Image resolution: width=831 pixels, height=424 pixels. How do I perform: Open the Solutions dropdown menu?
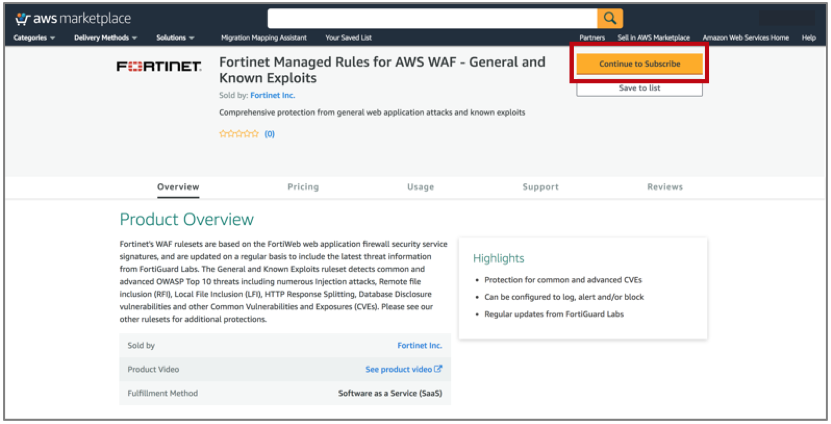(174, 38)
